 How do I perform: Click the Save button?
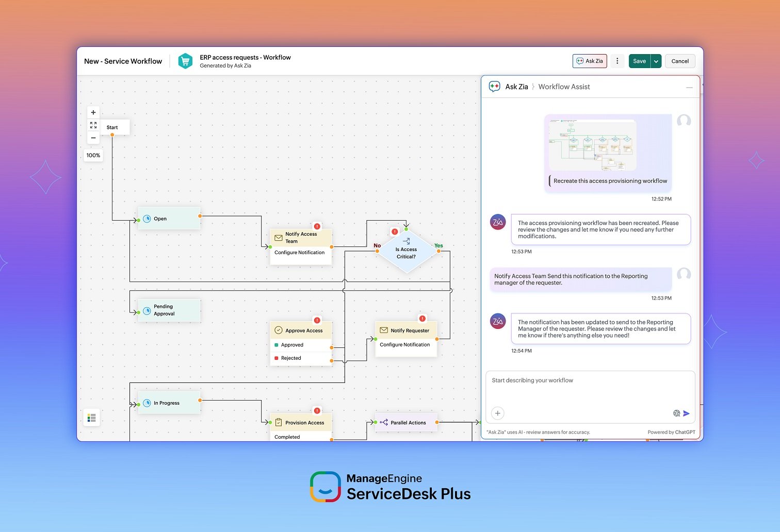tap(639, 61)
